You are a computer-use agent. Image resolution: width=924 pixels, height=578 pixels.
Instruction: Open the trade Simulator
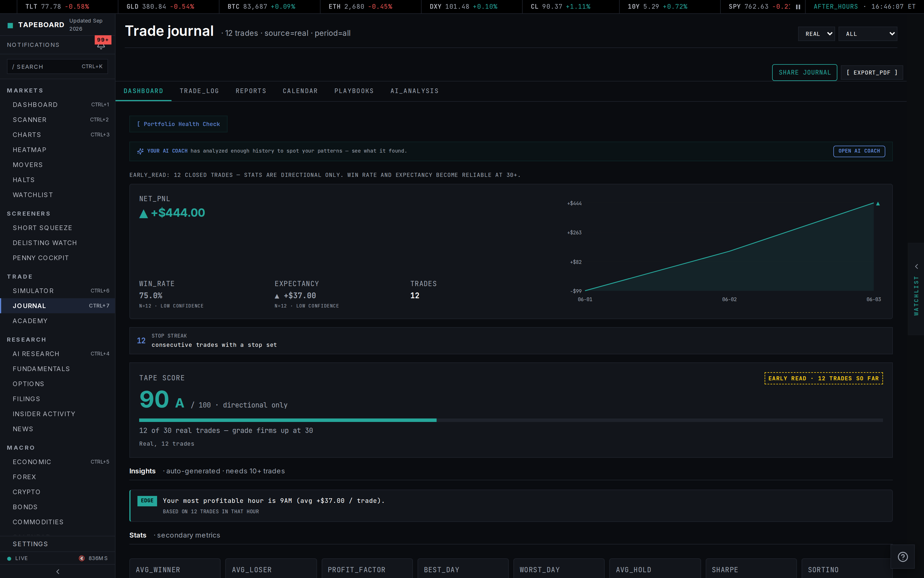point(58,291)
